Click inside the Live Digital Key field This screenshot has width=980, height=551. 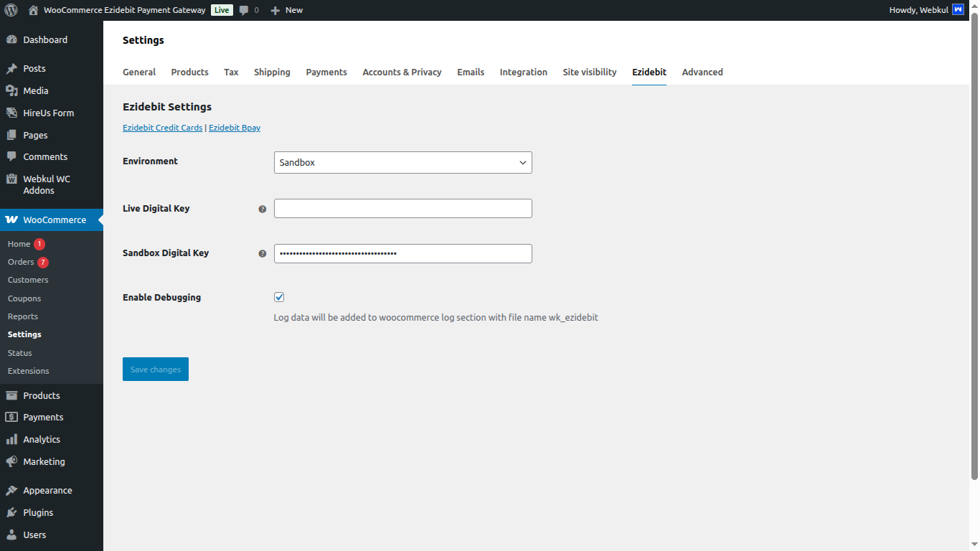click(x=402, y=208)
